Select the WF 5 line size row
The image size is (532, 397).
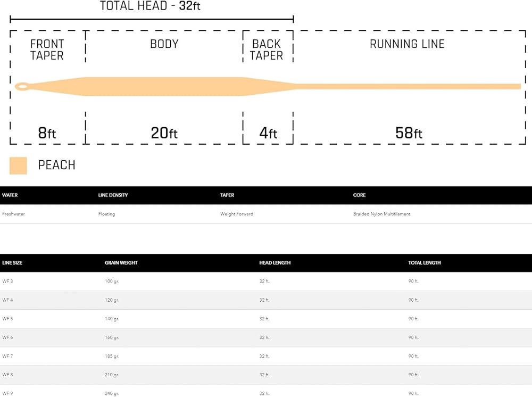pos(7,319)
